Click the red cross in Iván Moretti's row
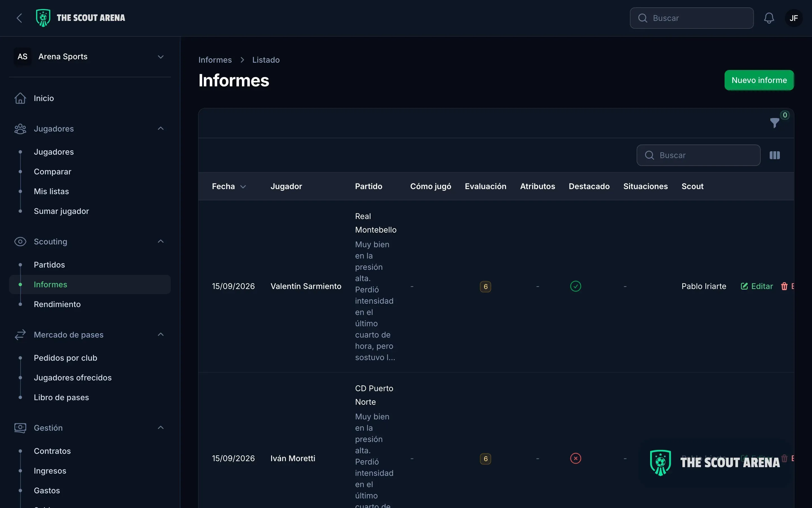Viewport: 812px width, 508px height. (x=575, y=458)
